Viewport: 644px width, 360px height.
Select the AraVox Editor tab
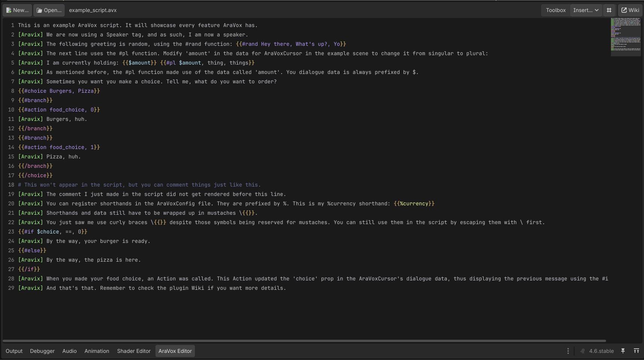(x=175, y=351)
